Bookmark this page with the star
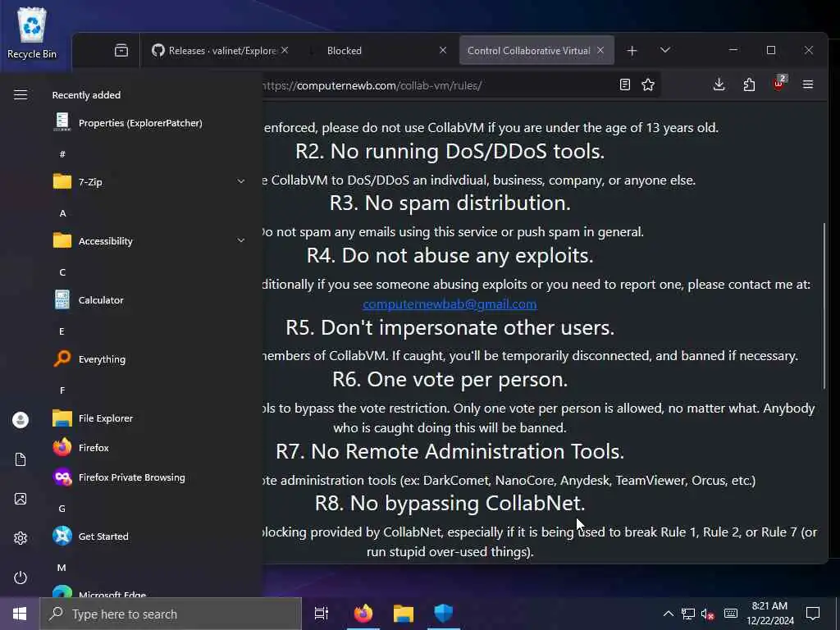The width and height of the screenshot is (840, 630). click(x=648, y=84)
